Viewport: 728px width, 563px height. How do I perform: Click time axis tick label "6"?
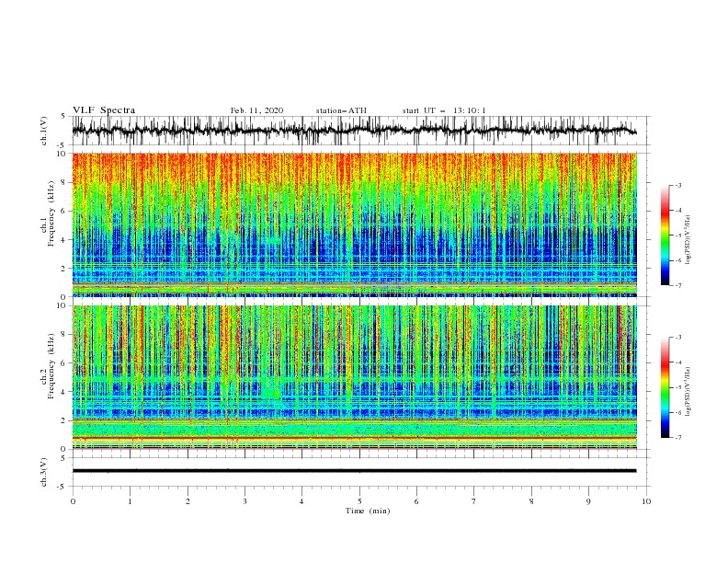(416, 501)
